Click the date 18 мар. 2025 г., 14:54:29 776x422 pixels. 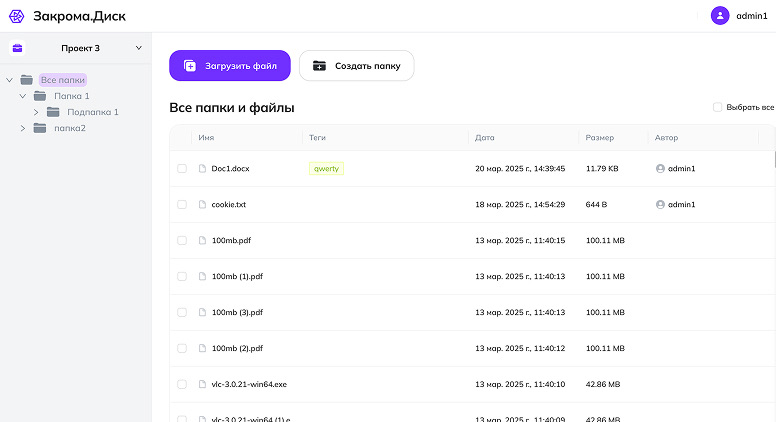[520, 204]
